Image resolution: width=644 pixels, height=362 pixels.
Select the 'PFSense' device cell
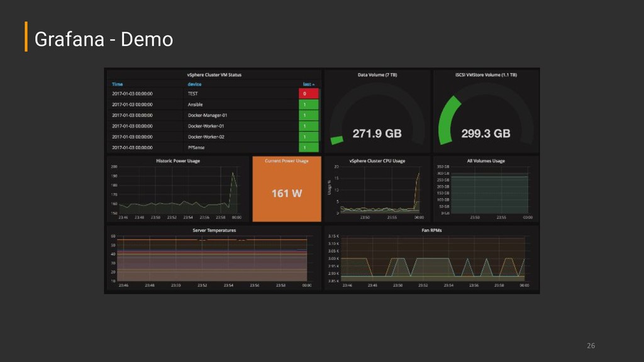(196, 147)
